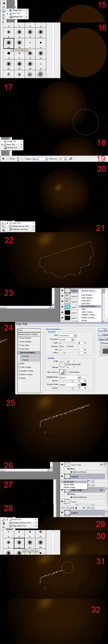Enable Drop Shadow checkbox in Layer Style dialog

point(19,338)
